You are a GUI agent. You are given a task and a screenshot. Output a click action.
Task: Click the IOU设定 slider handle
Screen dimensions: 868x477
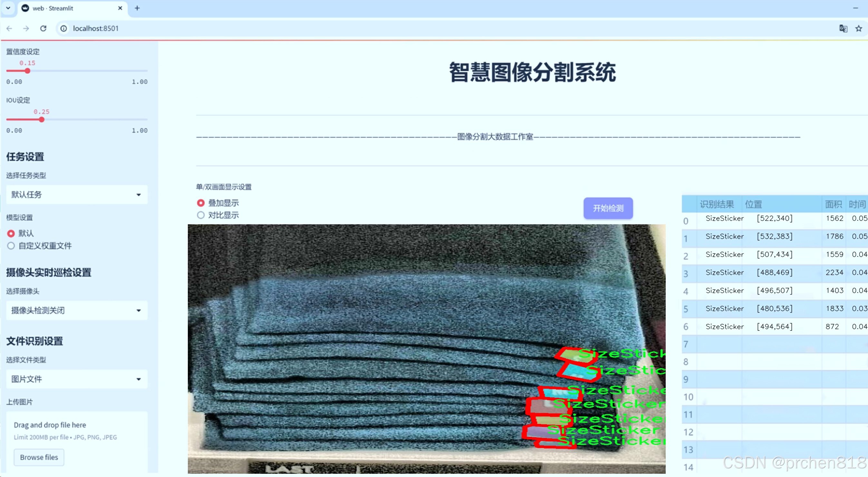tap(42, 120)
